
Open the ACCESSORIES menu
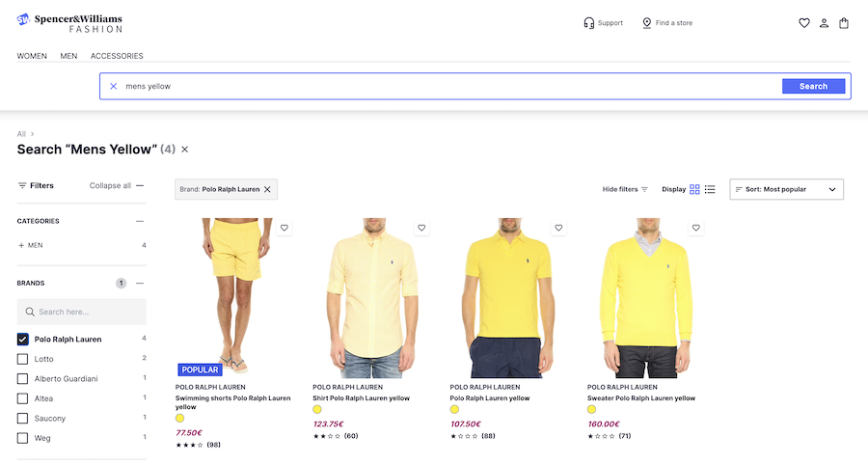(117, 56)
